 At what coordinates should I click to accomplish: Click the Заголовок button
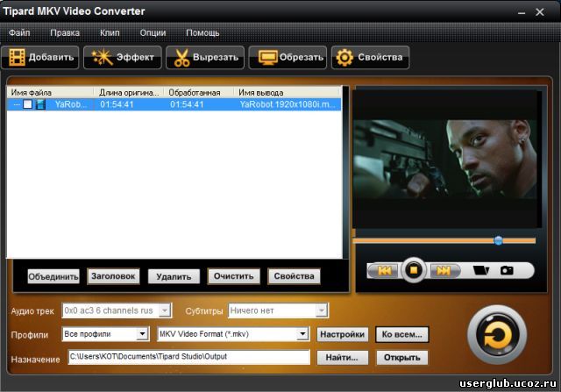pos(113,276)
